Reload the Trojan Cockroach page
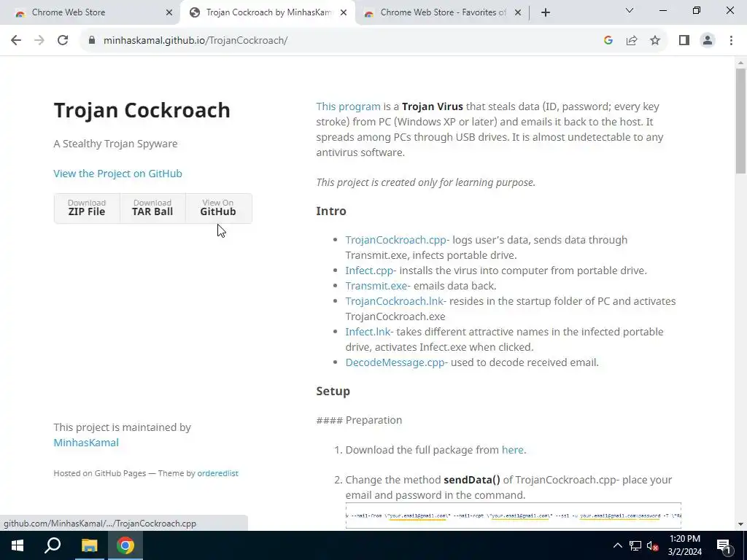747x560 pixels. click(x=63, y=41)
